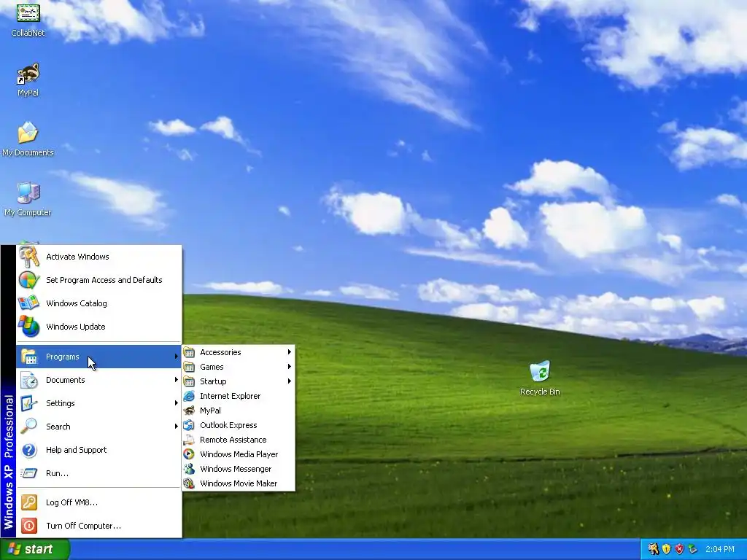Click the start button on taskbar

34,550
